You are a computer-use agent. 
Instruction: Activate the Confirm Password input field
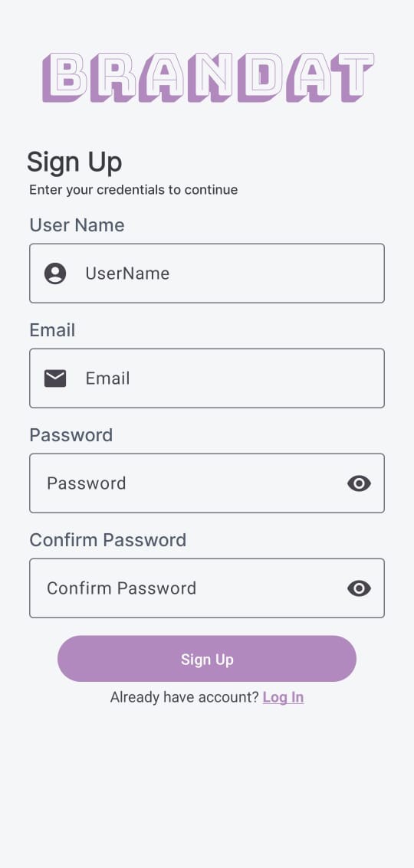[x=207, y=588]
